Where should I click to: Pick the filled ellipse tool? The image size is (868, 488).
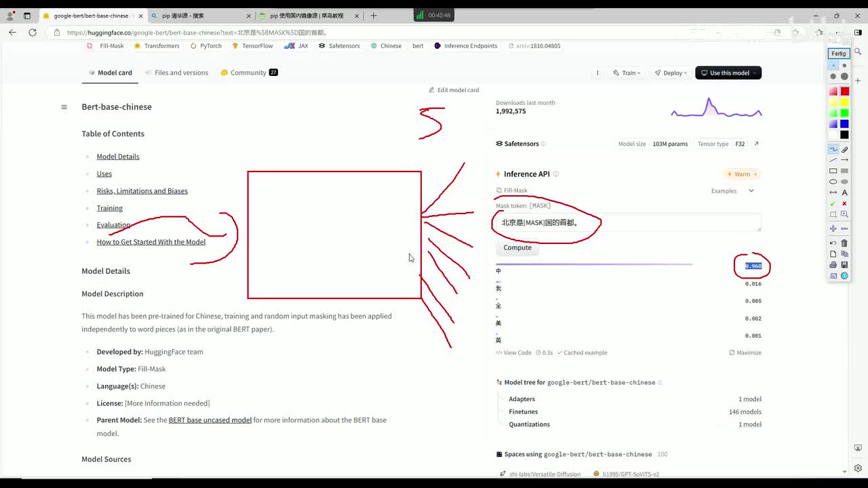point(844,182)
